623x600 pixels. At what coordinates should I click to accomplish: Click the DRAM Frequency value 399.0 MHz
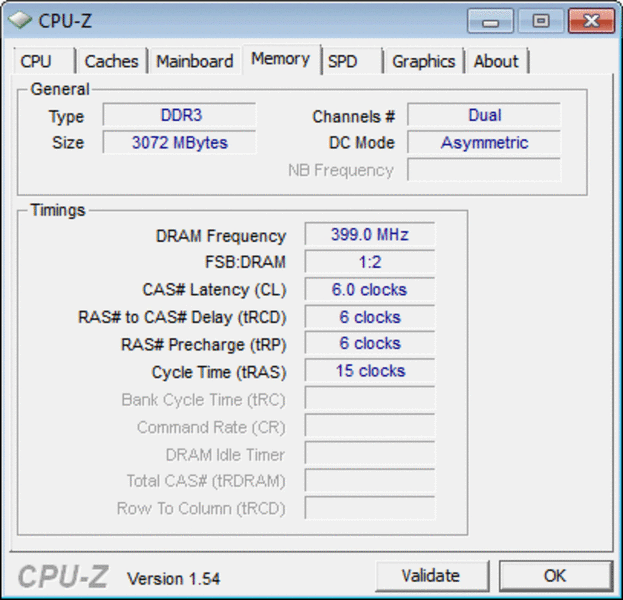370,234
